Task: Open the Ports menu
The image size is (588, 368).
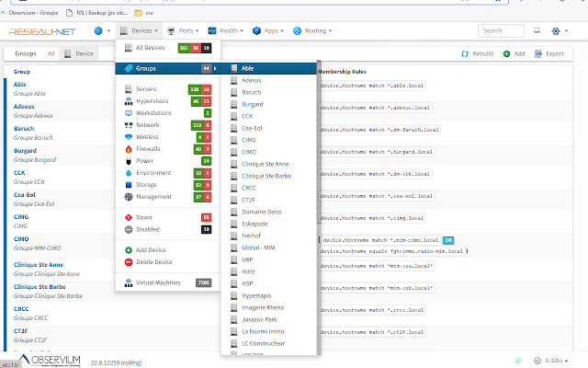Action: click(x=183, y=30)
